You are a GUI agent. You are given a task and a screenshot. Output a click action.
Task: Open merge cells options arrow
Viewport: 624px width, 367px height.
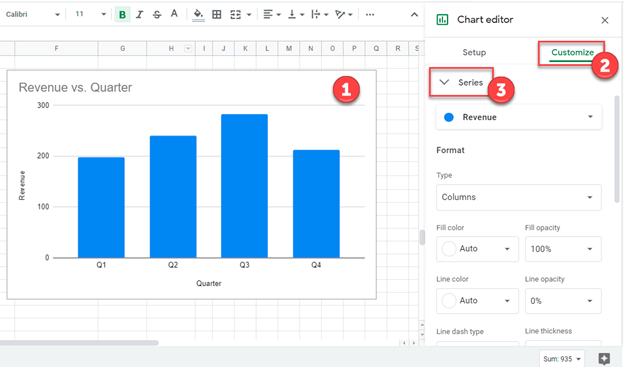point(249,15)
